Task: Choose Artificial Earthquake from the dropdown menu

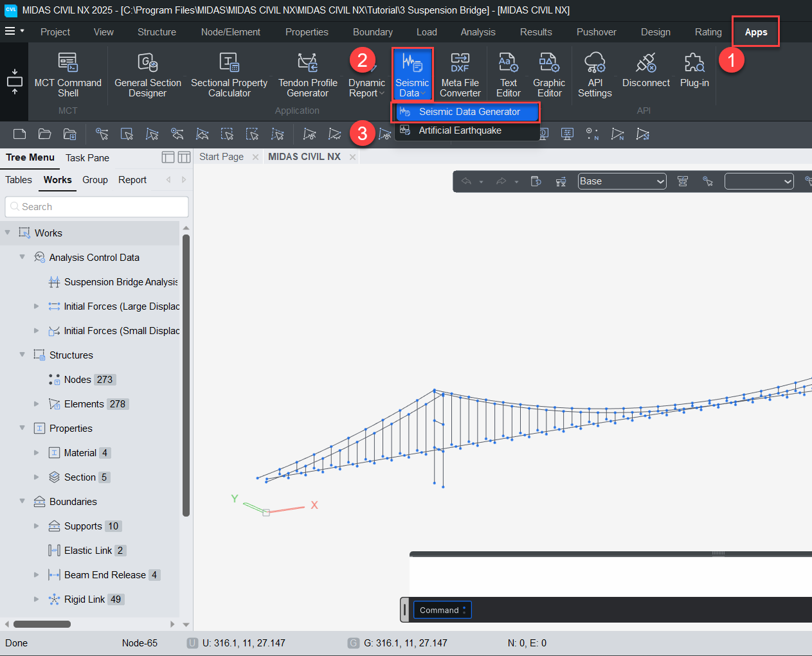Action: pos(467,130)
